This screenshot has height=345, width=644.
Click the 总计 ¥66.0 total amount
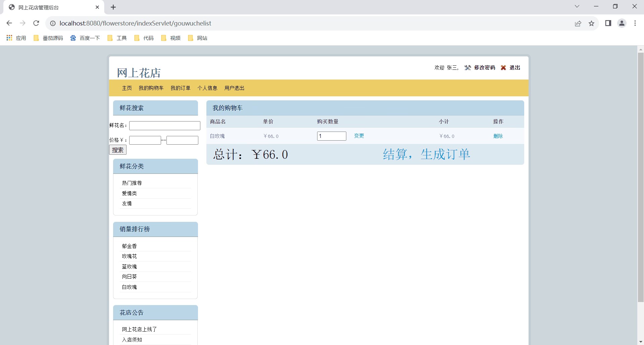pyautogui.click(x=250, y=154)
